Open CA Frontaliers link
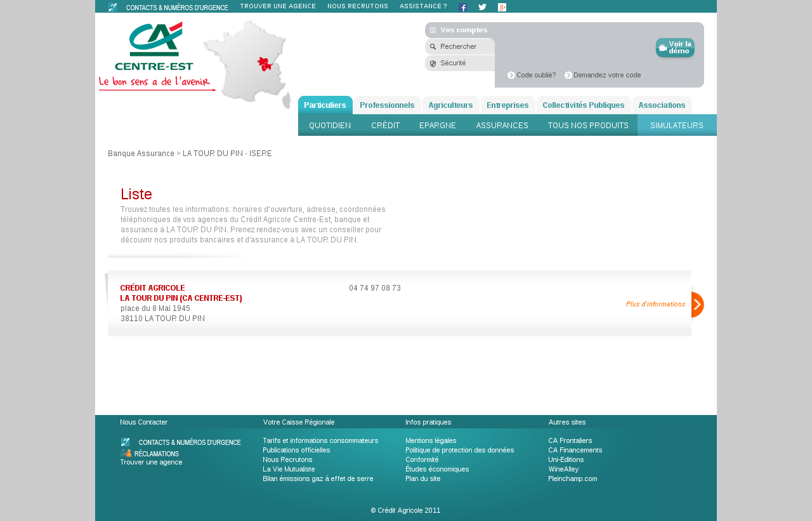The image size is (812, 521). [570, 440]
